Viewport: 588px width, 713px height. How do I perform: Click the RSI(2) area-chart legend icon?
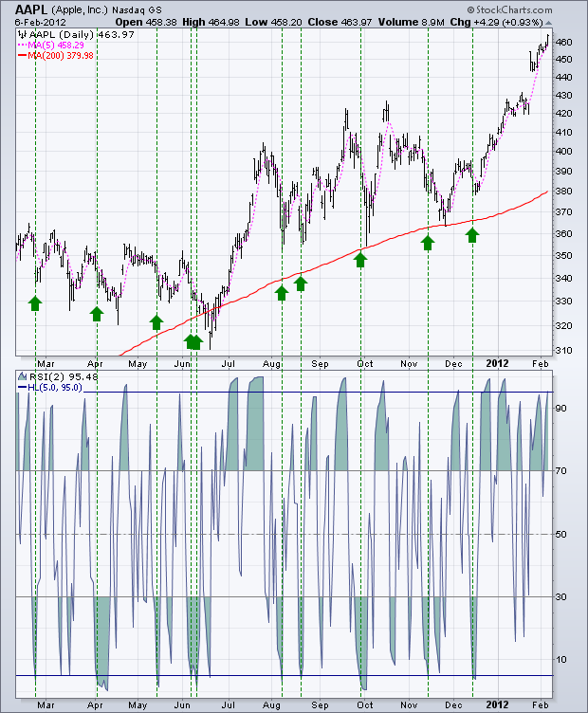pos(22,376)
